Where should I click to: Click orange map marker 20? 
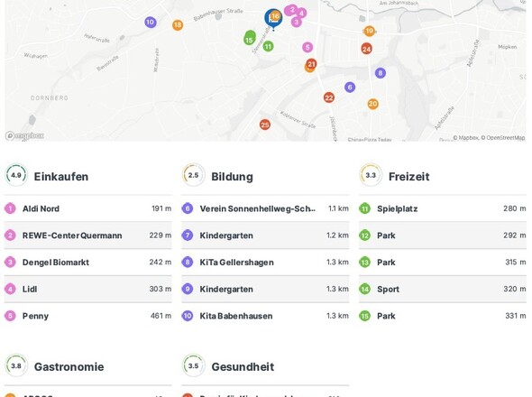pos(373,104)
